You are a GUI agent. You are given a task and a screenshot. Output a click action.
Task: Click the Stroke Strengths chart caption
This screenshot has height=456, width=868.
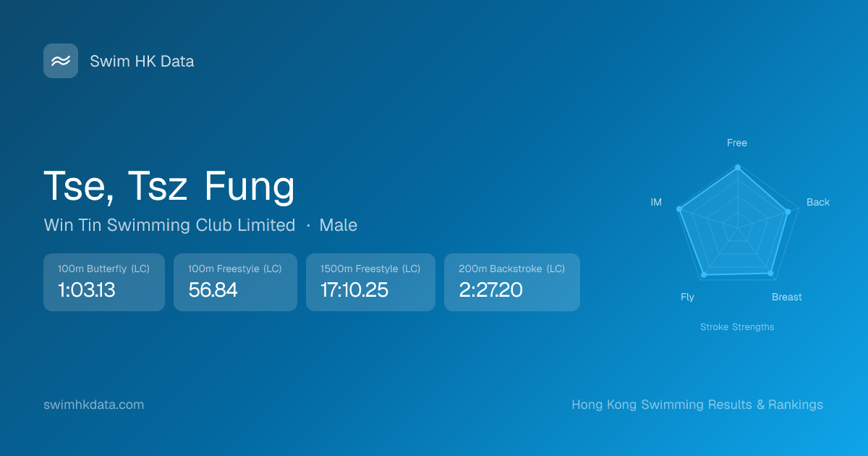point(737,327)
